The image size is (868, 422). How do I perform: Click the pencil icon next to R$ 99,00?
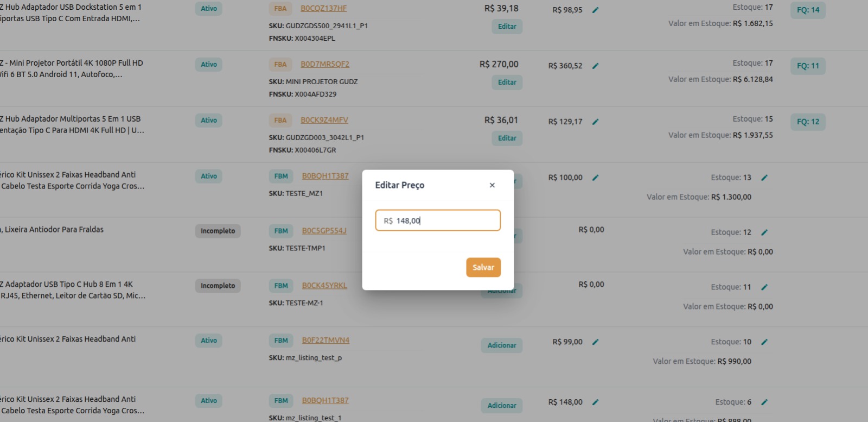click(595, 342)
